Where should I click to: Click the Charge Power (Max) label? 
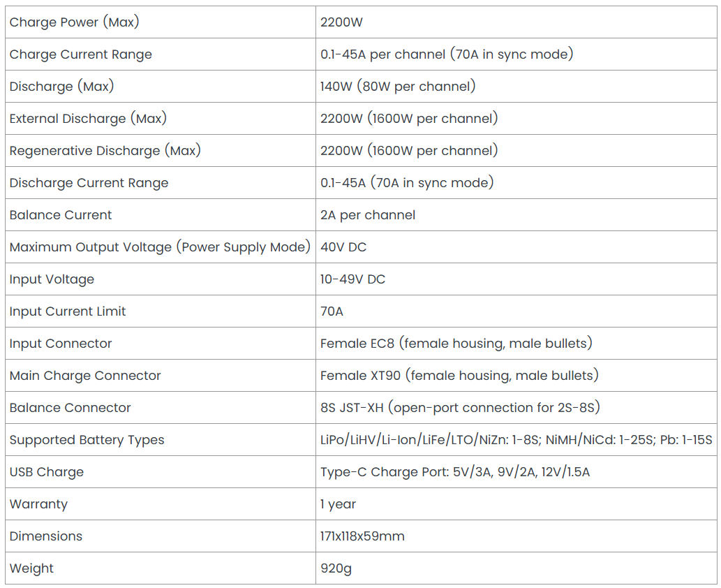click(x=74, y=22)
